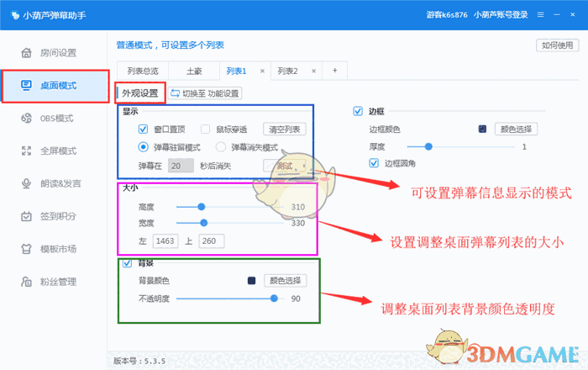Toggle the 边框 checkbox
This screenshot has height=370, width=588.
tap(358, 111)
